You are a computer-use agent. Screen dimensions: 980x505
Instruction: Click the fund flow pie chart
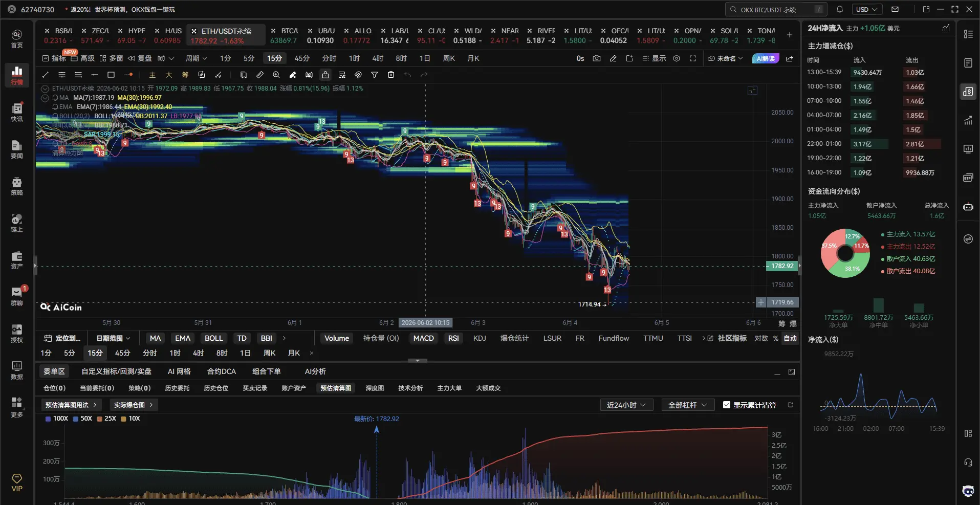(845, 253)
